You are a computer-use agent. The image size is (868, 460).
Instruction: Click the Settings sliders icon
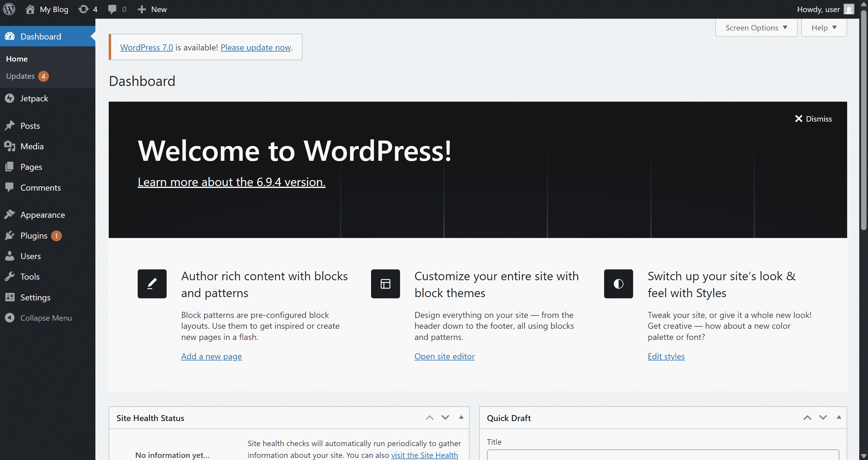pyautogui.click(x=10, y=297)
